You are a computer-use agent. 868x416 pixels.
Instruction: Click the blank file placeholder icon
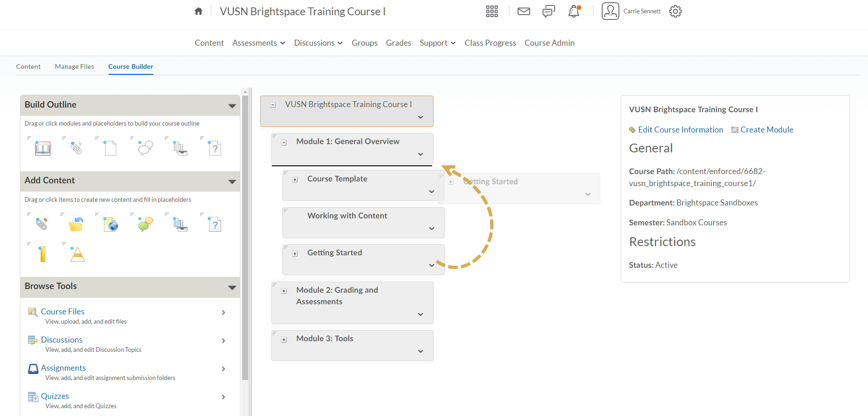click(110, 148)
